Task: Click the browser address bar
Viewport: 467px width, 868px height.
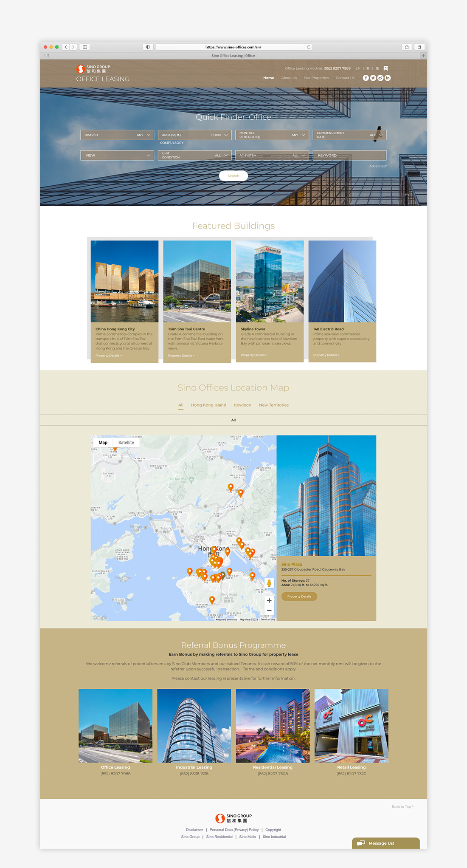Action: tap(233, 47)
